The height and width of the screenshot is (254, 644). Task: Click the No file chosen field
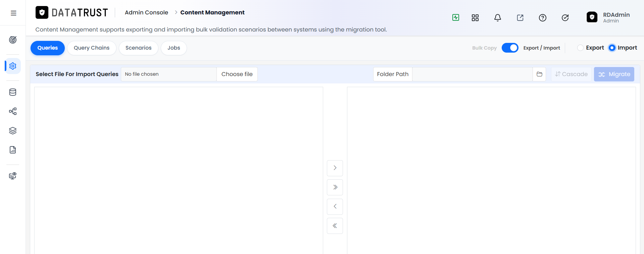pos(169,74)
